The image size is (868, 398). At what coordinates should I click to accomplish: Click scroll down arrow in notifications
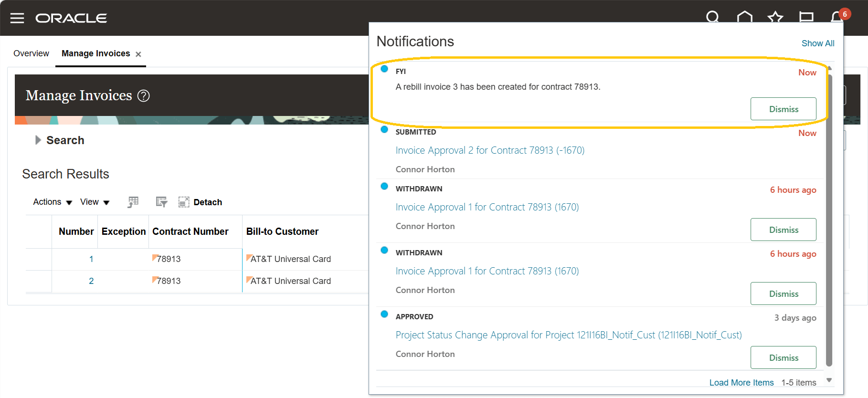pos(829,380)
